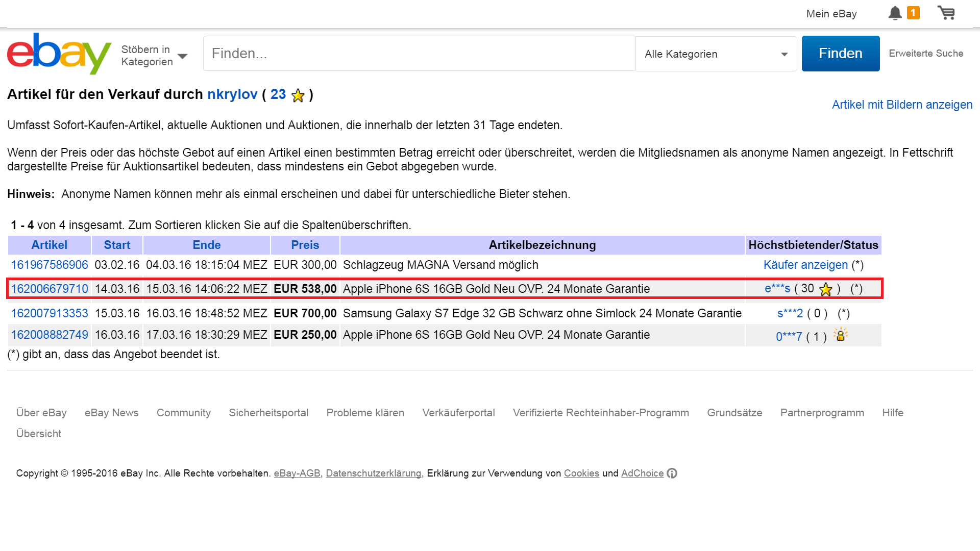The image size is (980, 551).
Task: Open seller profile nkrylov
Action: point(232,94)
